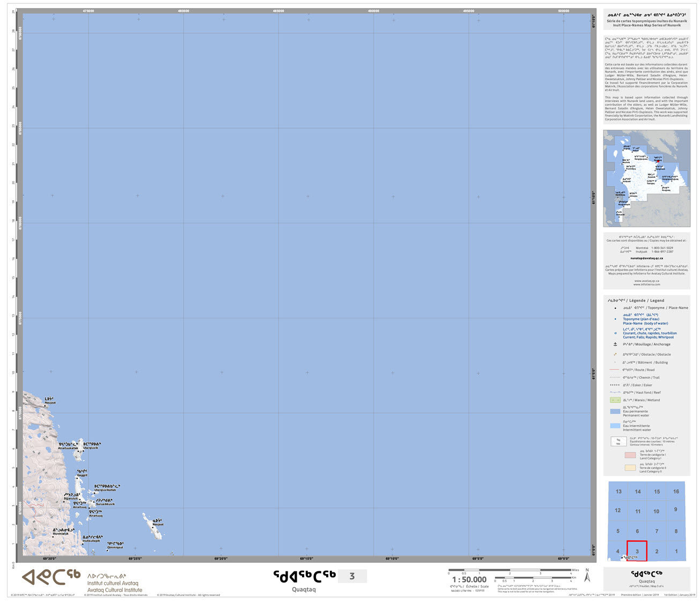
Task: Click the 500000 easting label at top
Action: coord(563,11)
